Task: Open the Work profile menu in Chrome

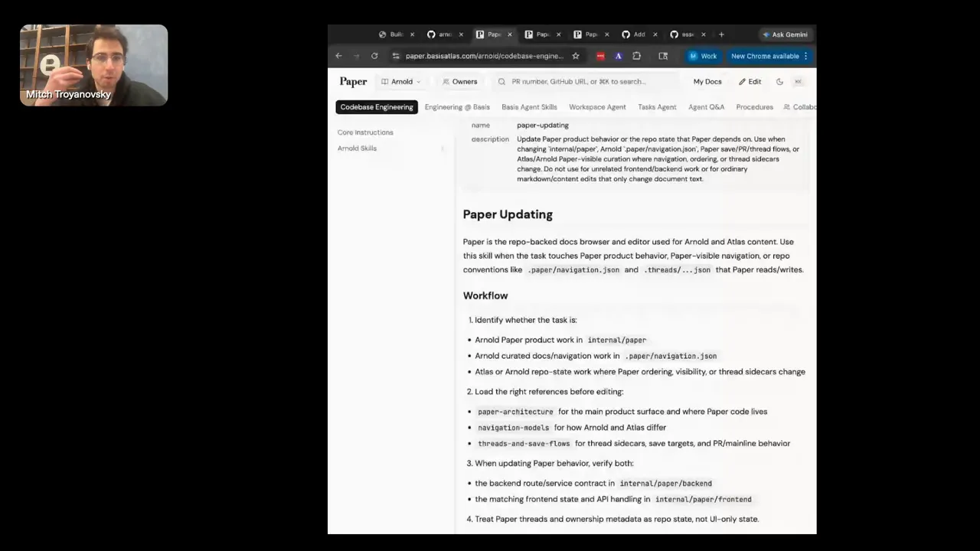Action: point(703,56)
